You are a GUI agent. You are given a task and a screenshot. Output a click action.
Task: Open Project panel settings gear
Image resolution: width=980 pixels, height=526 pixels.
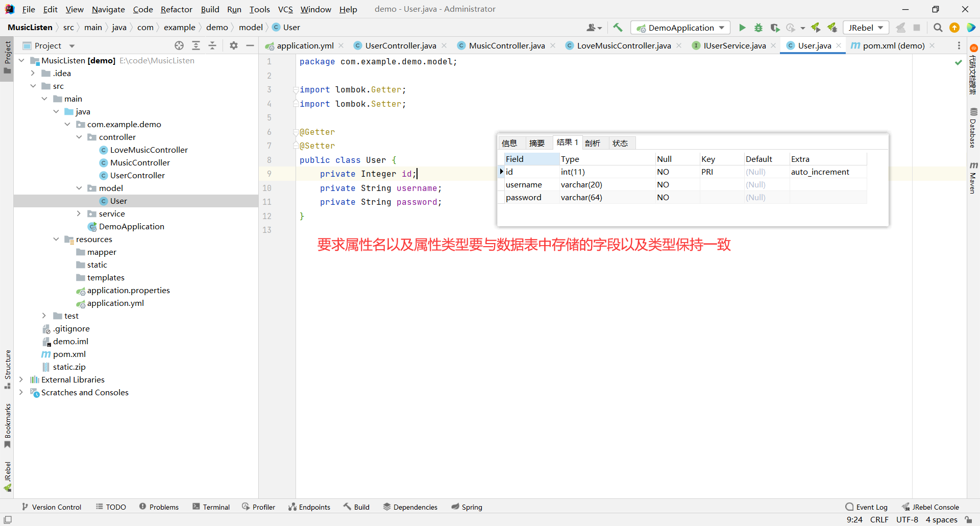click(x=234, y=45)
